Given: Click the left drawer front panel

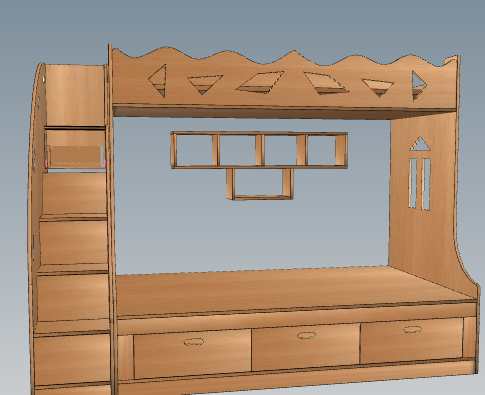Looking at the screenshot, I should point(192,354).
